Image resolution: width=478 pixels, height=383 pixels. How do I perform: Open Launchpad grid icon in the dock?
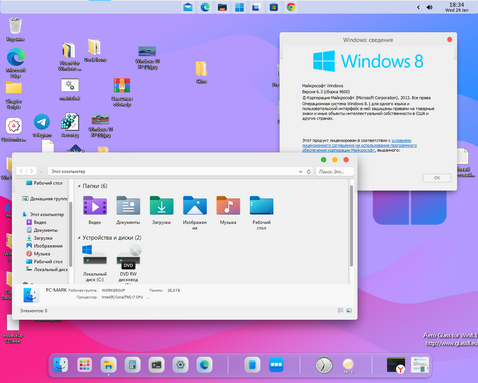click(85, 365)
